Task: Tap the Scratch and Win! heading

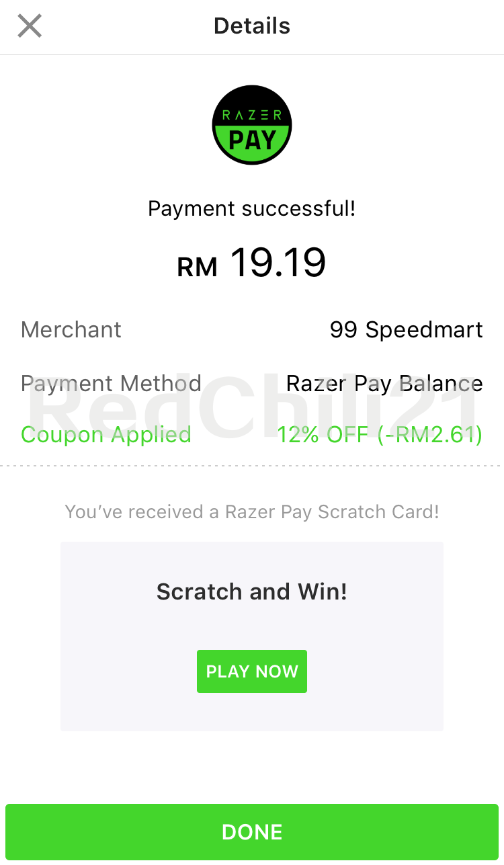Action: tap(252, 591)
